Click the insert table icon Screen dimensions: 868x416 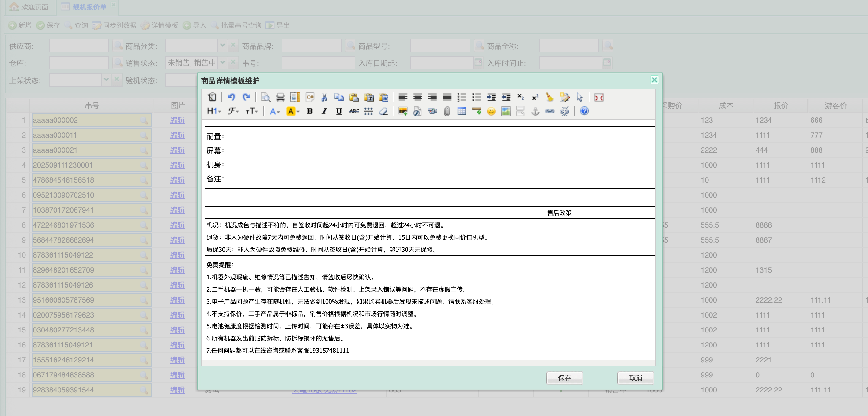coord(462,111)
